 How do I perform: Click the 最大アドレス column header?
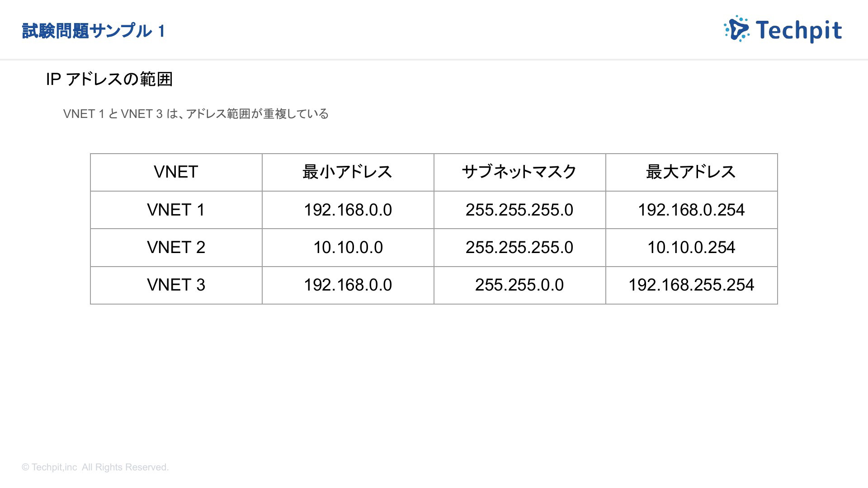[x=691, y=172]
